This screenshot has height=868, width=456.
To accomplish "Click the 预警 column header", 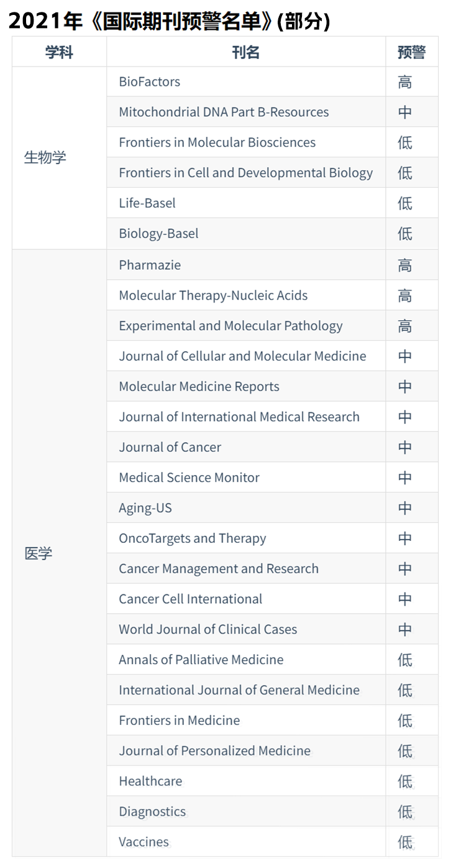I will pyautogui.click(x=411, y=52).
